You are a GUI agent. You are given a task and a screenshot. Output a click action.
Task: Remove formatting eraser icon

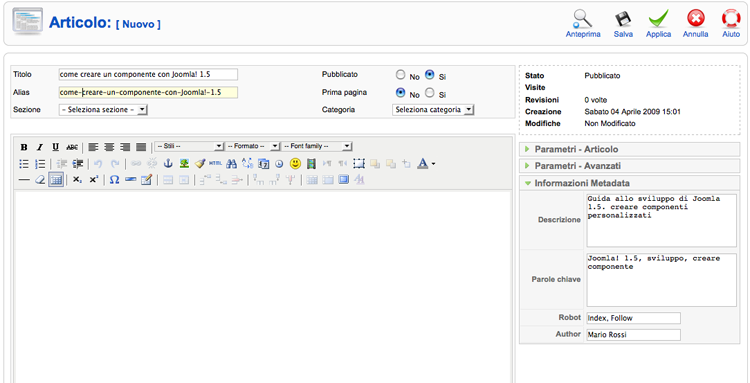pos(40,180)
